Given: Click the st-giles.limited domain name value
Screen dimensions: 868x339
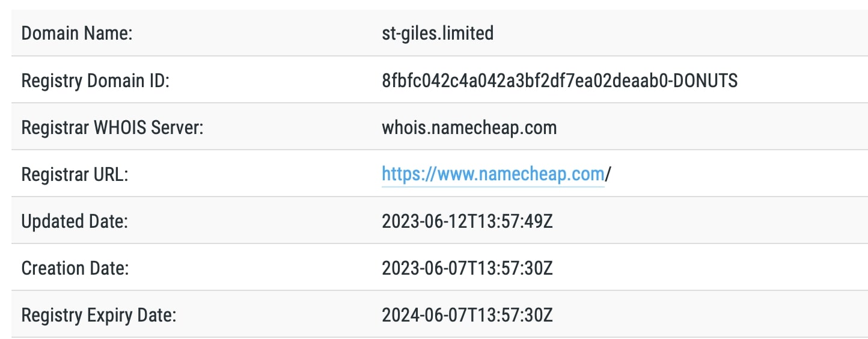Looking at the screenshot, I should (438, 33).
